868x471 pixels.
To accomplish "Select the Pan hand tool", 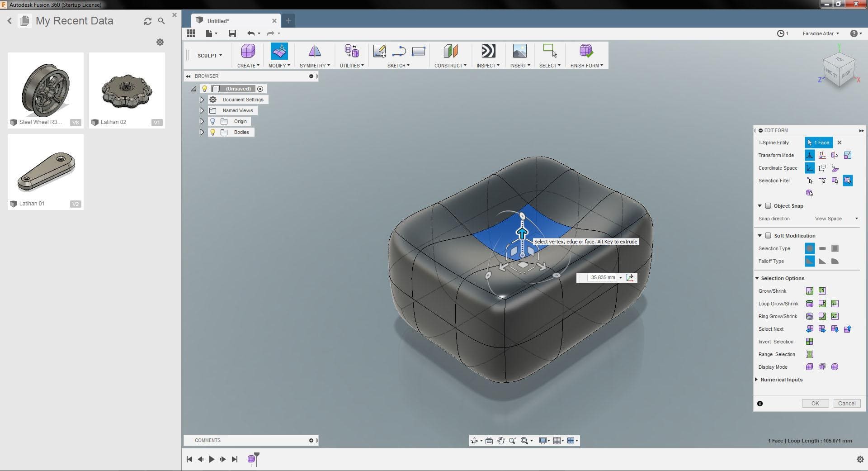I will tap(501, 441).
